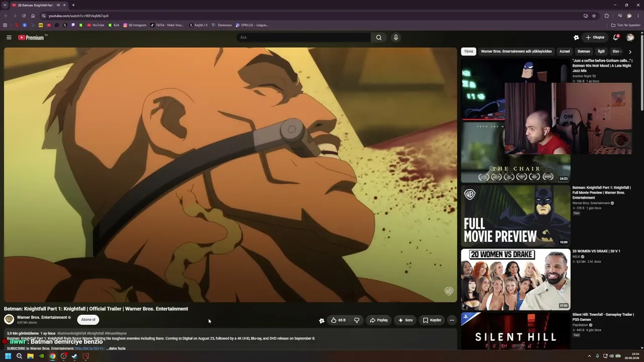Save video with 'Kaydet' button

432,320
